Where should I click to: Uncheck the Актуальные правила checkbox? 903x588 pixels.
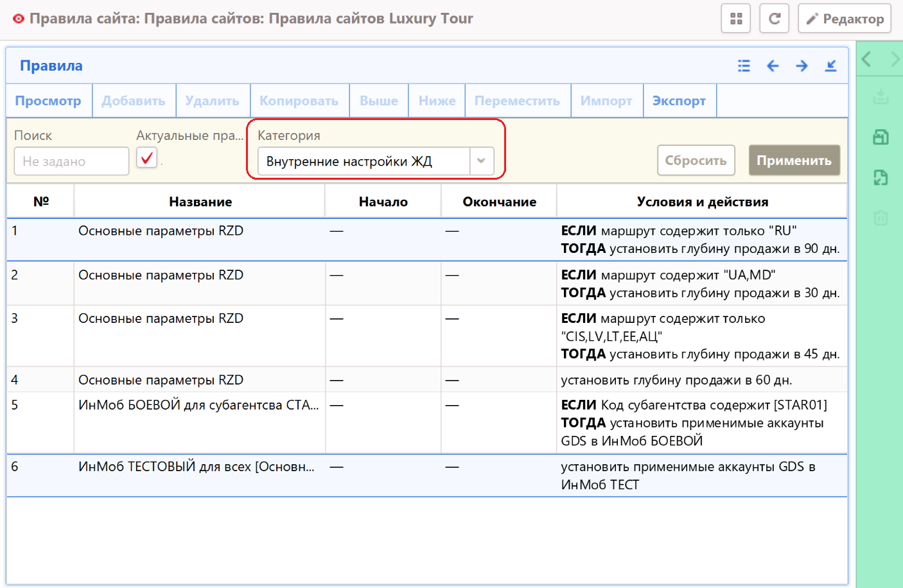click(146, 158)
